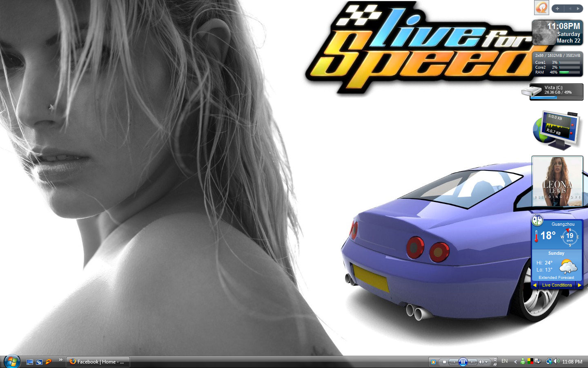Click the Live Conditions label in weather gadget

[557, 285]
